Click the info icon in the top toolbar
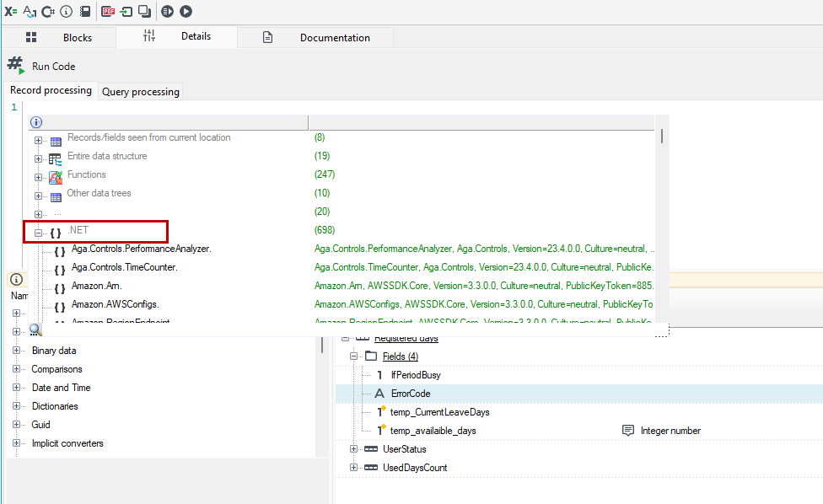Screen dimensions: 823x504 tap(66, 11)
